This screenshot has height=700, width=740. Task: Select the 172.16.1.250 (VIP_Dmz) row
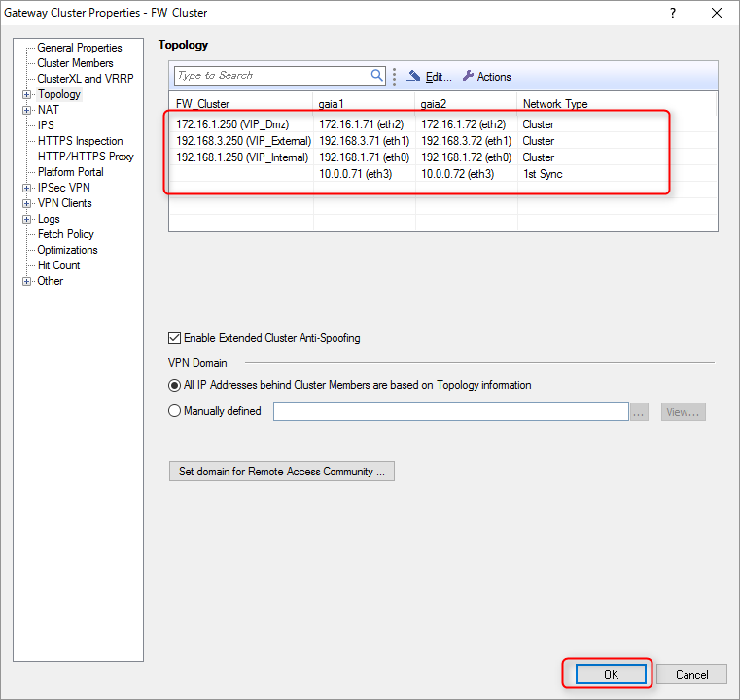442,124
